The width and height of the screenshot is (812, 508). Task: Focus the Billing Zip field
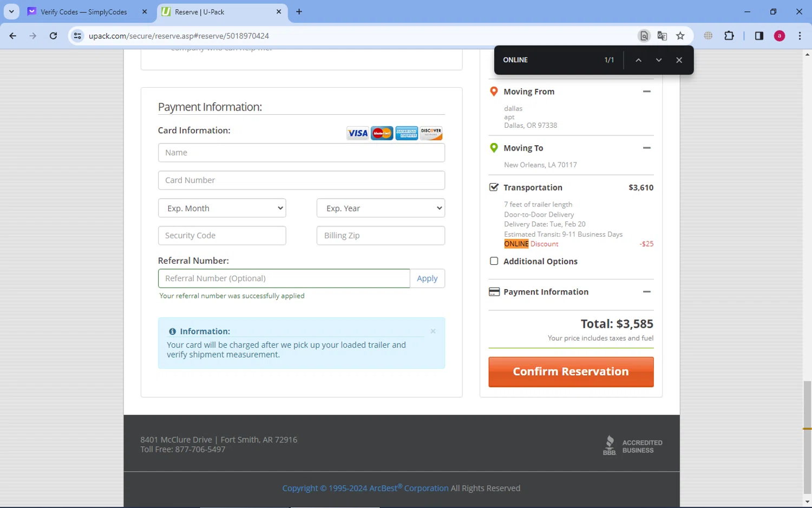click(x=381, y=236)
